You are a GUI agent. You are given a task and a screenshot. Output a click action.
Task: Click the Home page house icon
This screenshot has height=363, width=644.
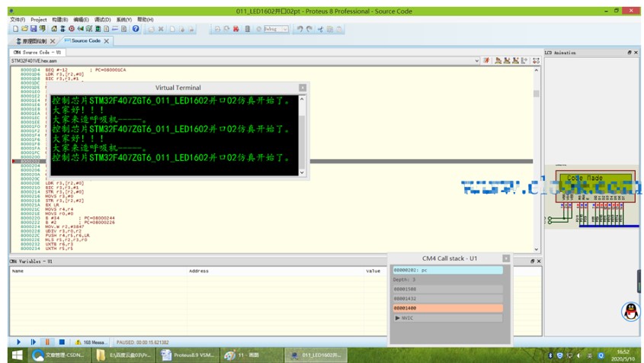pos(54,29)
